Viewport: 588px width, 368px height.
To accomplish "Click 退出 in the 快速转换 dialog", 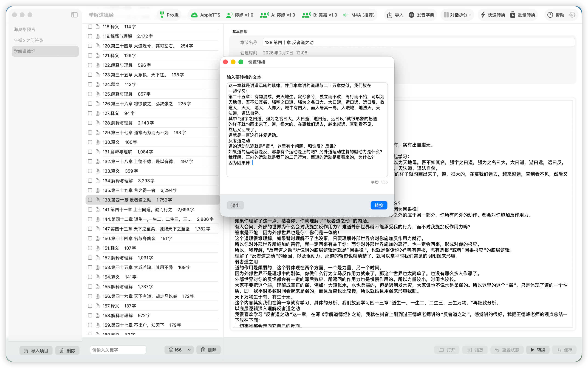I will pos(235,205).
